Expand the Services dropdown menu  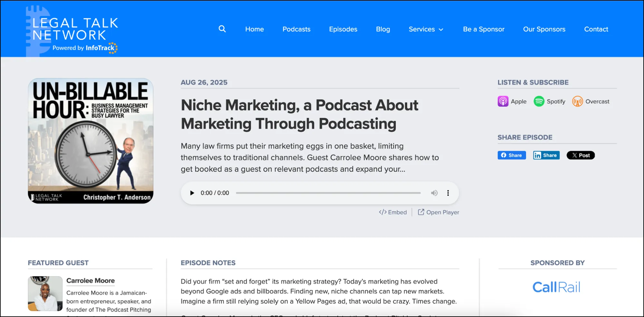coord(426,29)
